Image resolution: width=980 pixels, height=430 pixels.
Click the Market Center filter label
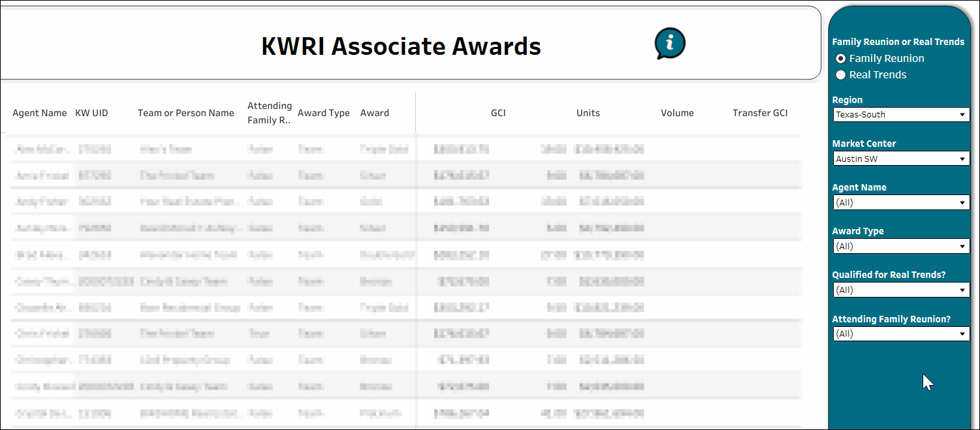(864, 144)
